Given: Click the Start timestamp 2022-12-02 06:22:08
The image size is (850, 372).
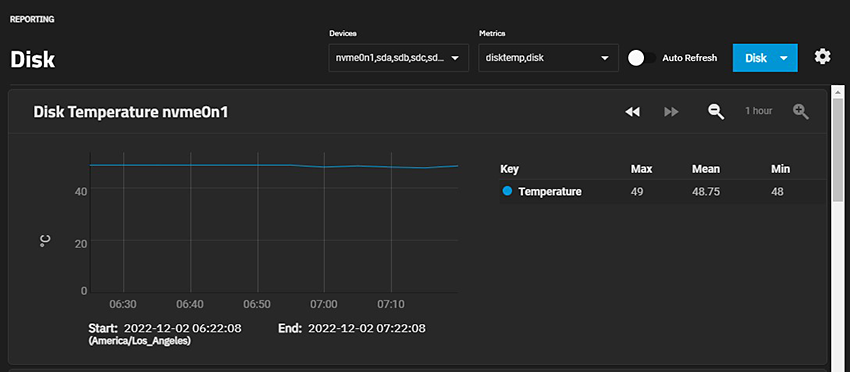Looking at the screenshot, I should click(183, 329).
